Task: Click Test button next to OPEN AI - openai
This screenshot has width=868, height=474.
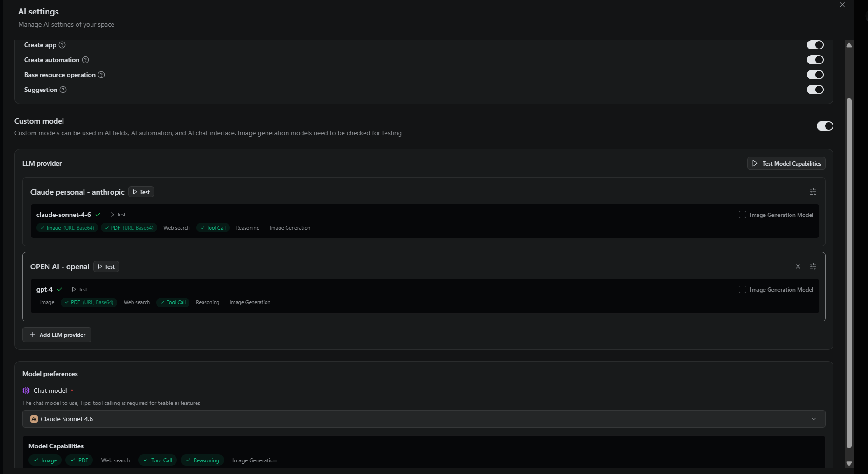Action: point(106,266)
